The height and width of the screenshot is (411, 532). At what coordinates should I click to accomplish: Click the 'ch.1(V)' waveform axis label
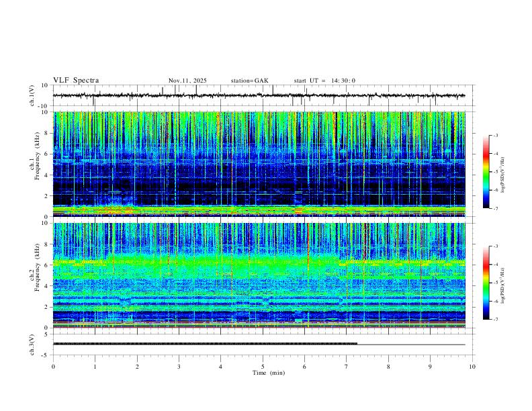(32, 95)
